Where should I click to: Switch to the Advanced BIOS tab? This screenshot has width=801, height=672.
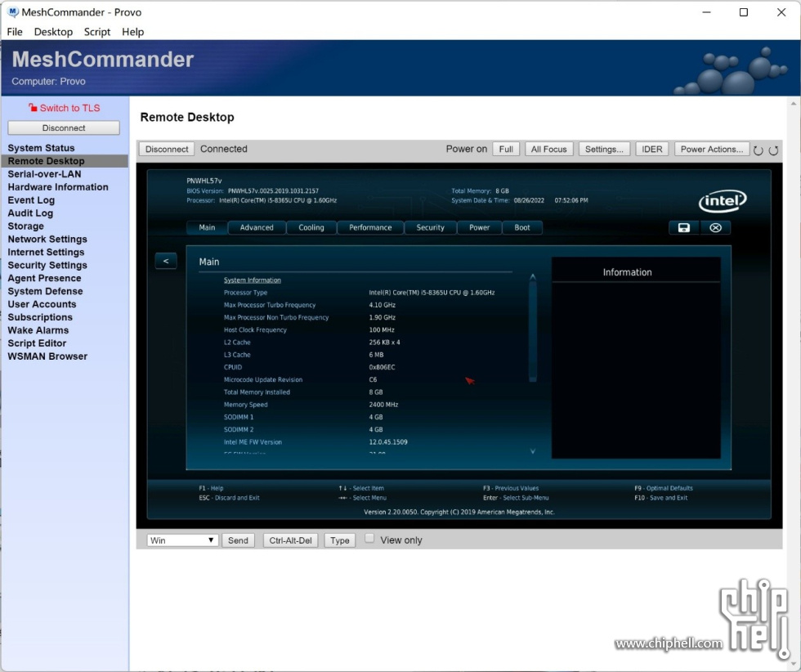(257, 228)
